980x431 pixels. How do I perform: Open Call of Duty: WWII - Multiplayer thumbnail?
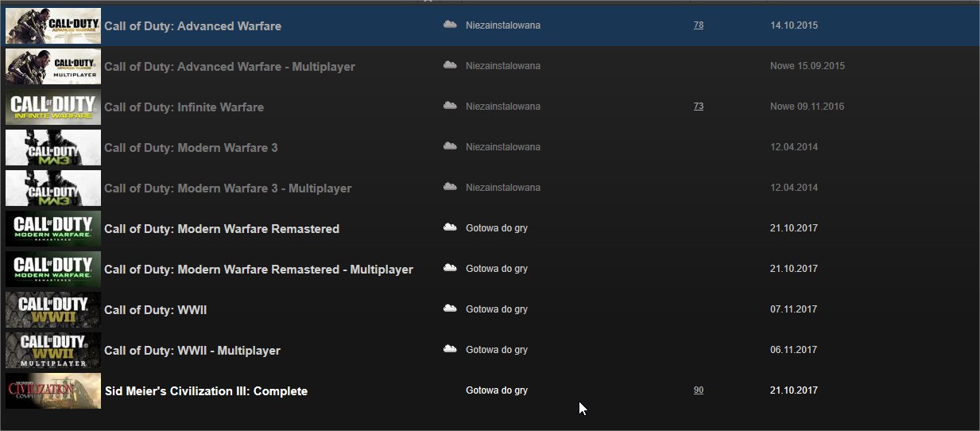pyautogui.click(x=53, y=351)
